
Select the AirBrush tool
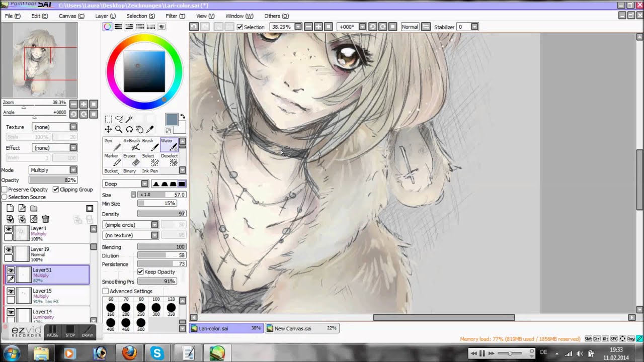pyautogui.click(x=131, y=145)
